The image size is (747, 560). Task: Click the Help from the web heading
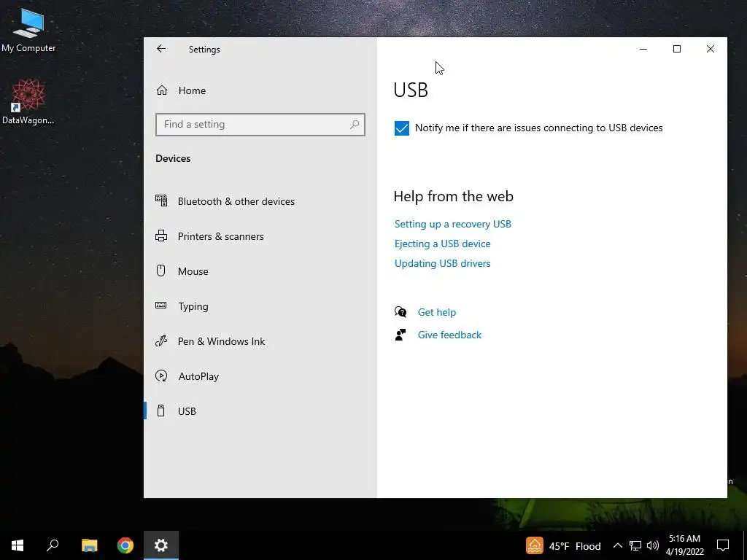pyautogui.click(x=454, y=196)
